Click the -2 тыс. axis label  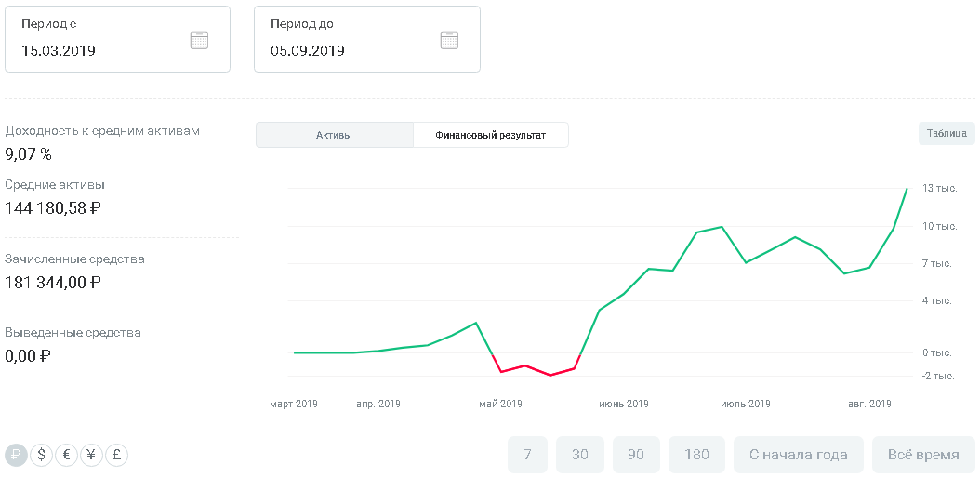[937, 376]
